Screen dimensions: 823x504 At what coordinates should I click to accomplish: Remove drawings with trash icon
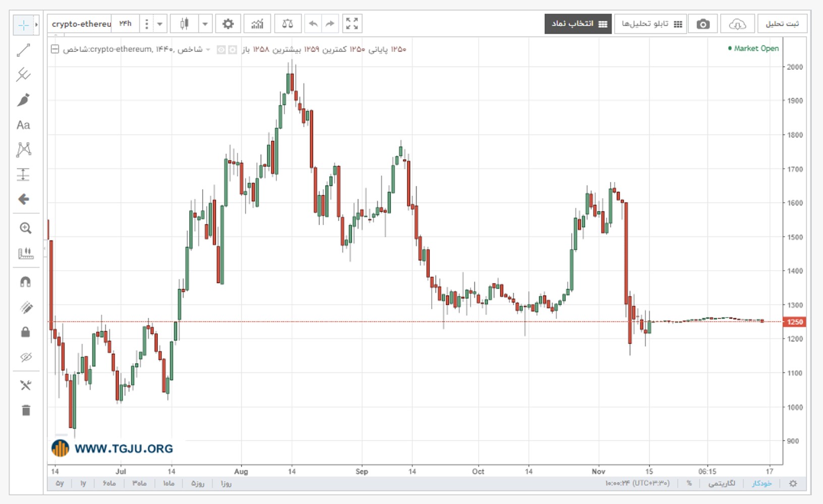(x=26, y=410)
